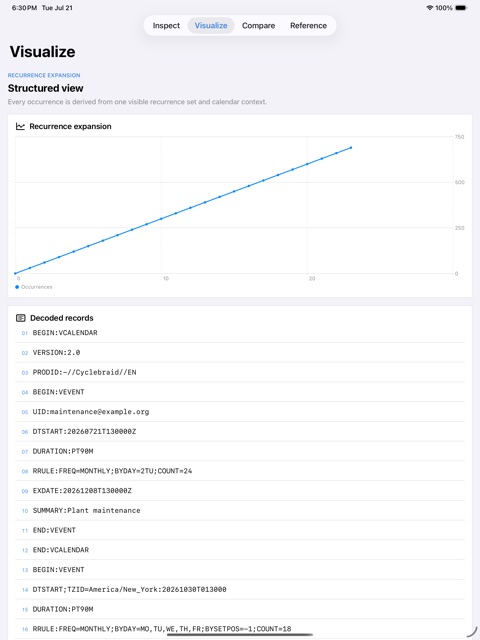Image resolution: width=480 pixels, height=640 pixels.
Task: Click the 'RECURRENCE EXPANSION' section label
Action: (44, 75)
